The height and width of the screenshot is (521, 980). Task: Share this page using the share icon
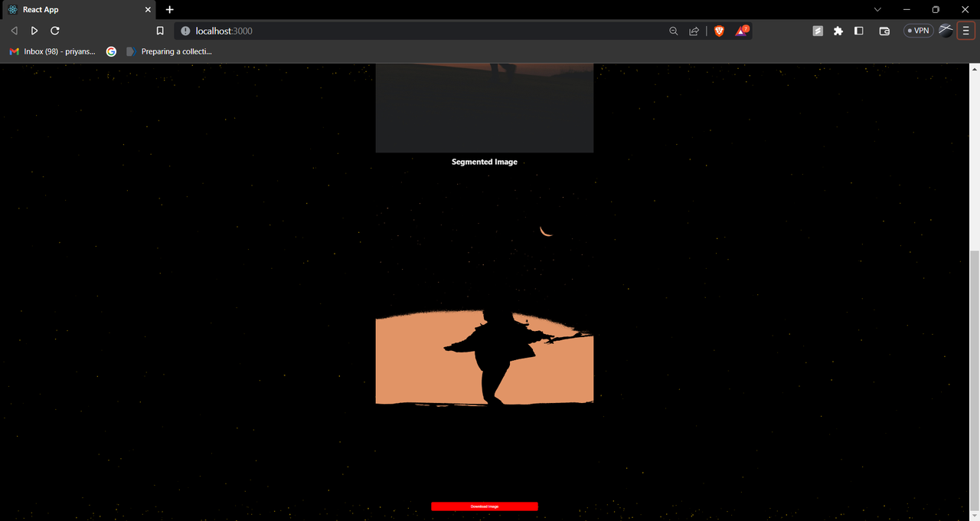pyautogui.click(x=694, y=31)
